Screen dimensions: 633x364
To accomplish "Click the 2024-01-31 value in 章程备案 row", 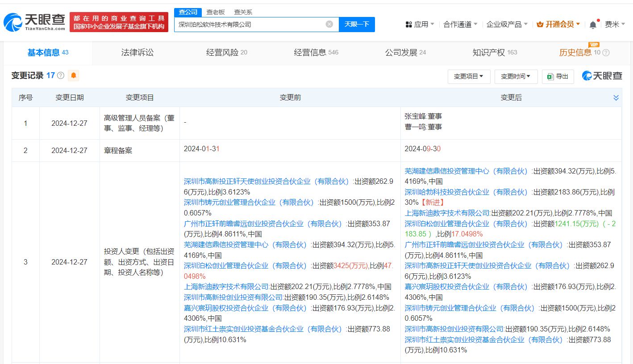I will click(202, 149).
